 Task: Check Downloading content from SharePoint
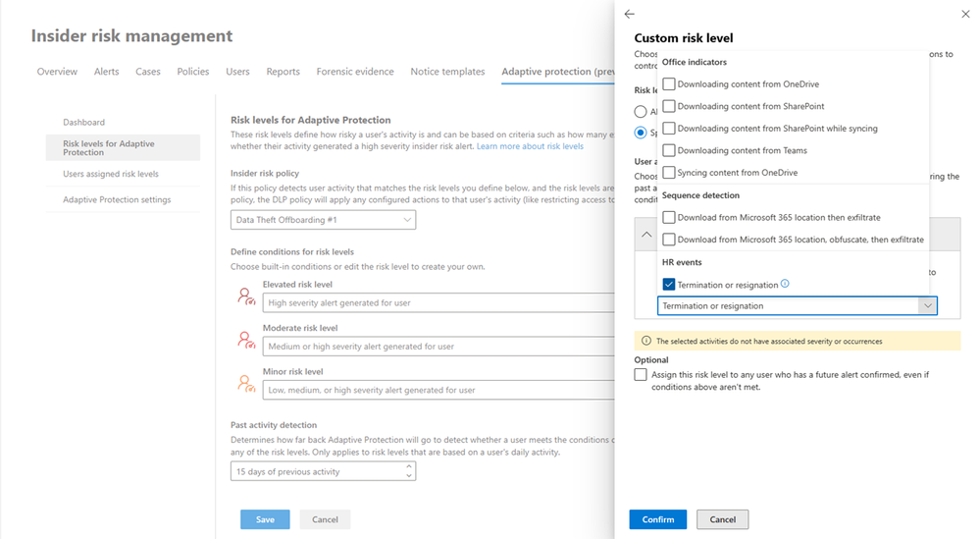point(669,106)
